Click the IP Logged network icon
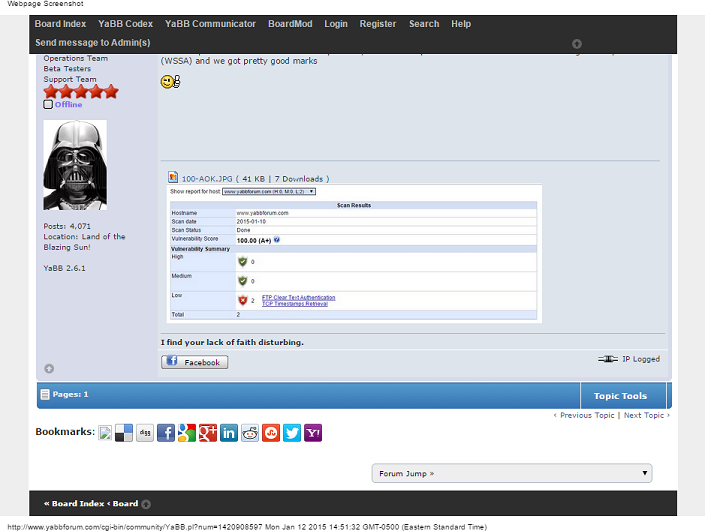705x531 pixels. pos(608,359)
